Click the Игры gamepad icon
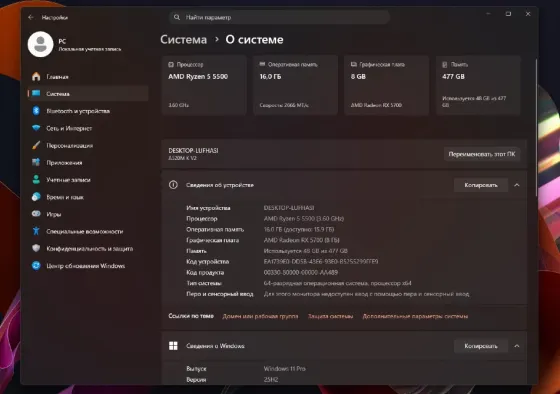Image resolution: width=560 pixels, height=394 pixels. coord(36,214)
